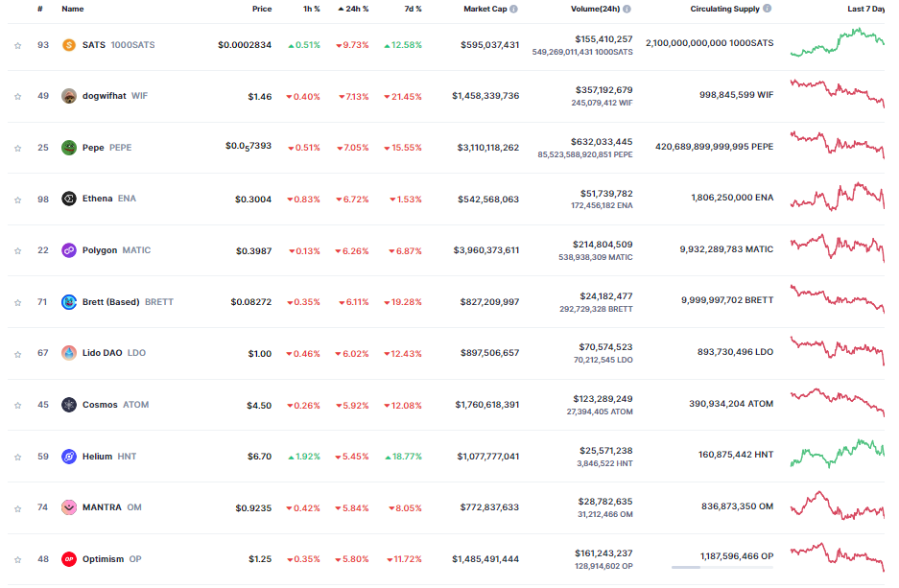Click dogwifhat volume $357,192,679
Image resolution: width=899 pixels, height=588 pixels.
603,90
